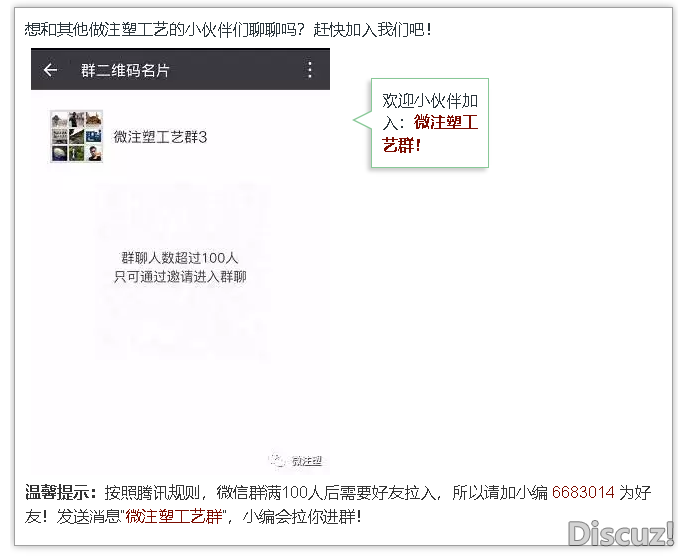691x558 pixels.
Task: Tap the back arrow in group QR header
Action: [50, 70]
